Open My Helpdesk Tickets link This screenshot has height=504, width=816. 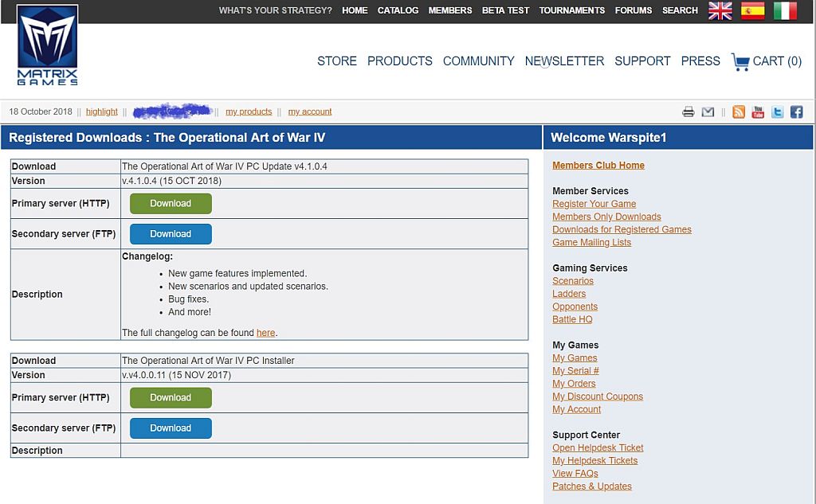pos(594,461)
